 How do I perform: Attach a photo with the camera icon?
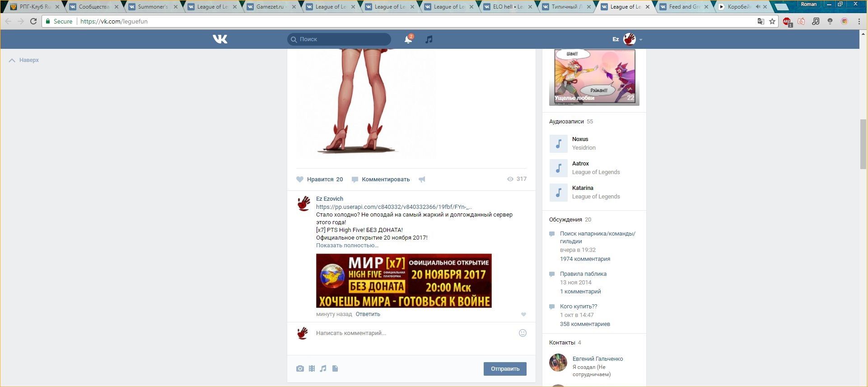pyautogui.click(x=300, y=368)
